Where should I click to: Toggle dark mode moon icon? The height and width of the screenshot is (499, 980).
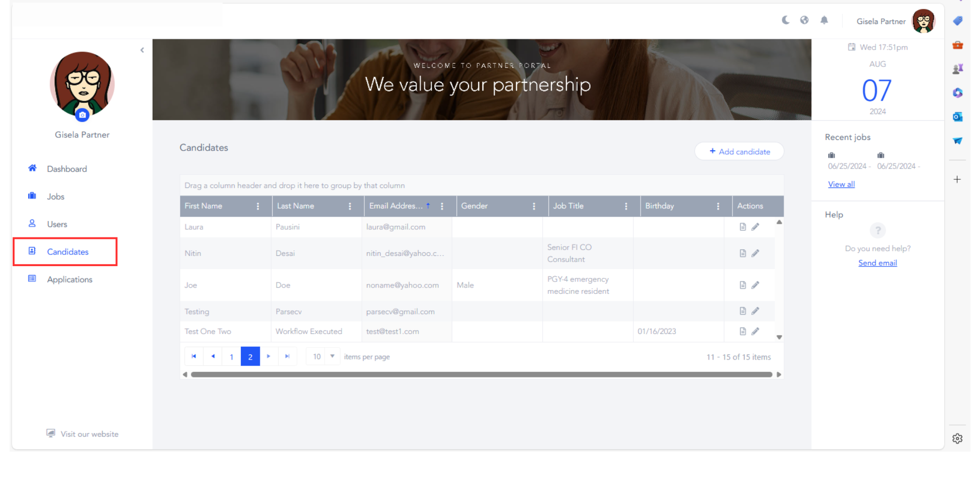[x=786, y=20]
